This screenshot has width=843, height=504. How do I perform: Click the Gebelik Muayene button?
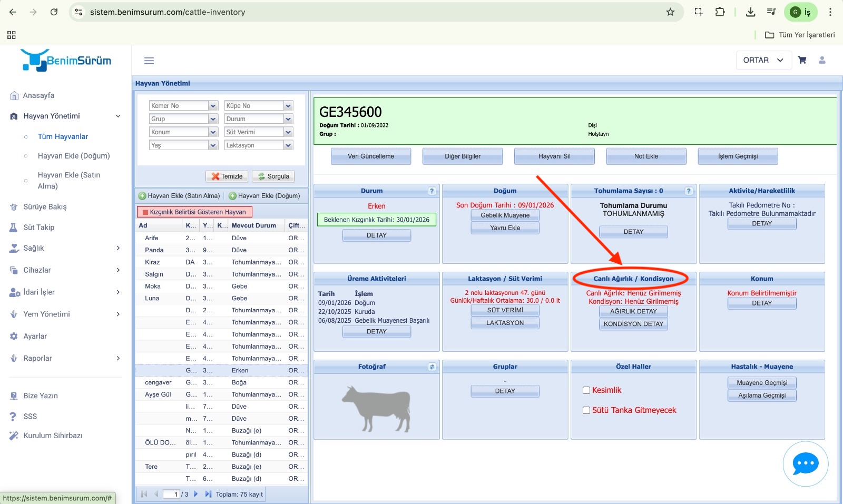click(x=505, y=215)
